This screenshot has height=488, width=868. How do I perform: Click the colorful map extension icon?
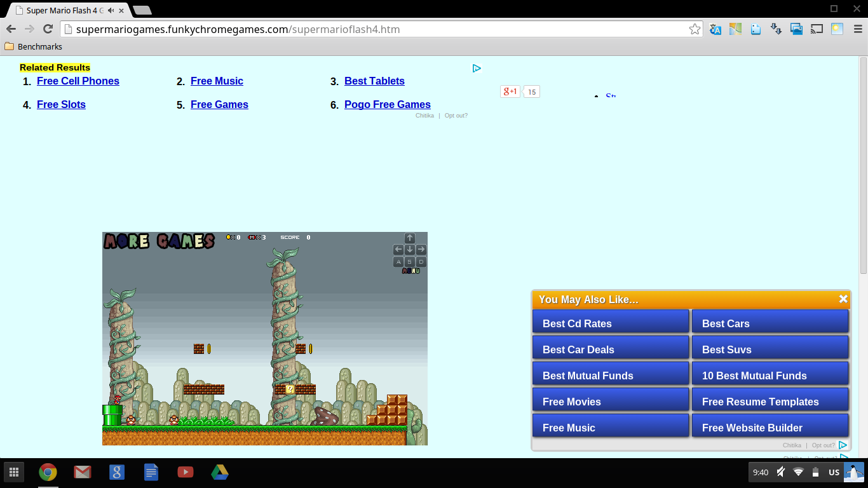click(x=735, y=29)
